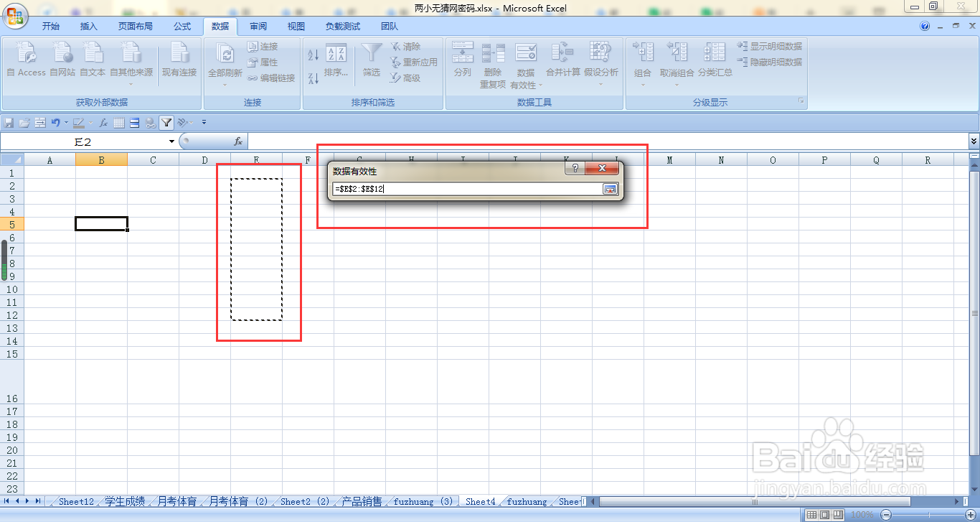Screen dimensions: 980x522
Task: Switch to the 视图 (View) ribbon tab
Action: (x=296, y=27)
